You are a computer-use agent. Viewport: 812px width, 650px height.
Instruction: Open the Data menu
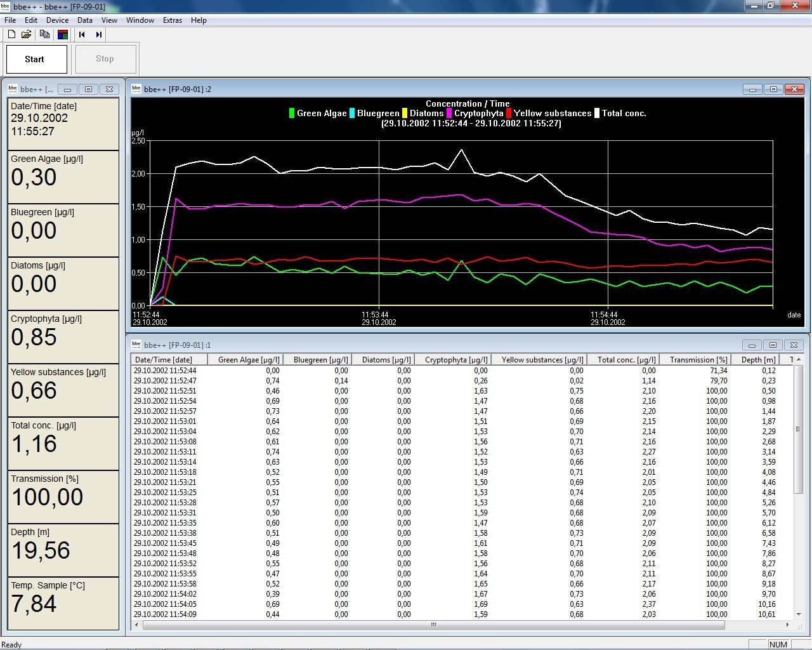click(85, 20)
